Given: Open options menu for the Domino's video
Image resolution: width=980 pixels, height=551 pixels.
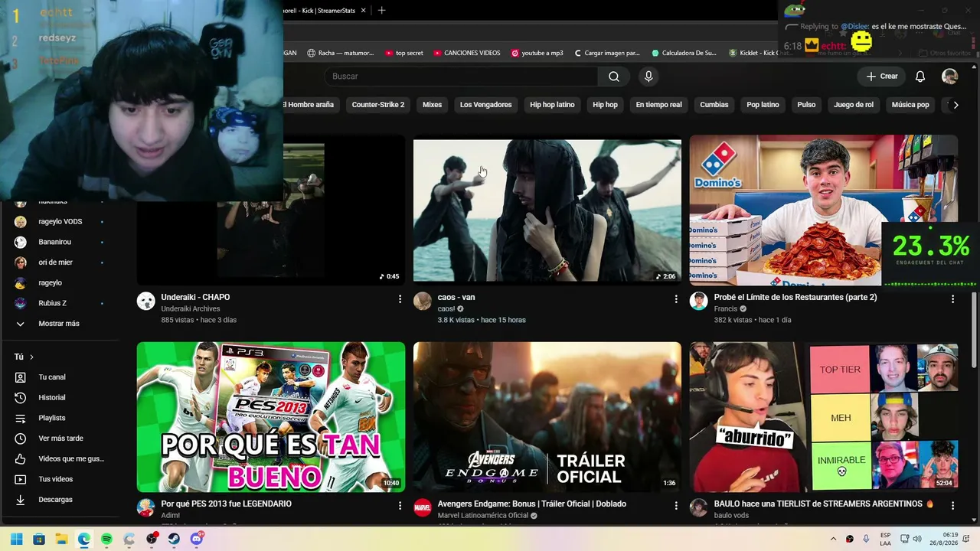Looking at the screenshot, I should (952, 298).
